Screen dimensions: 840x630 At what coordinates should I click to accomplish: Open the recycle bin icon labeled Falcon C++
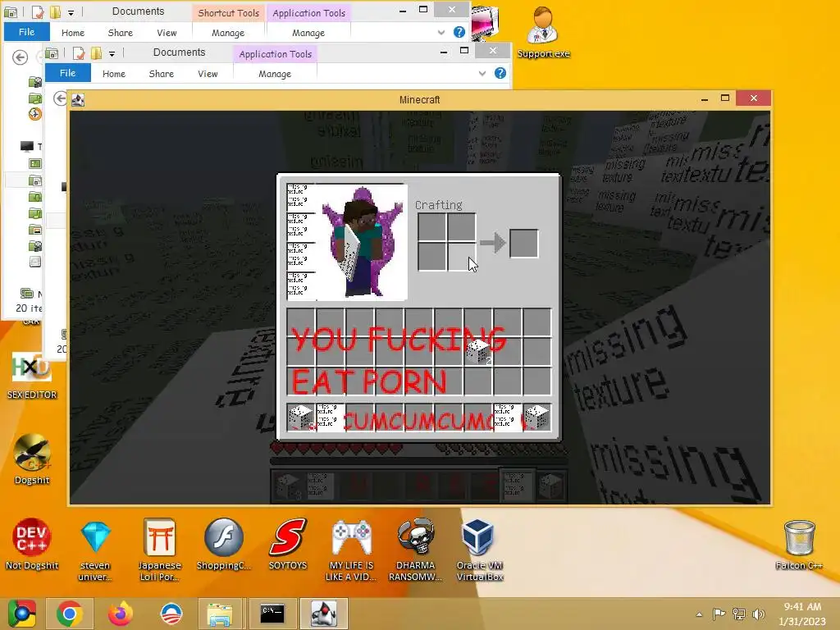(799, 545)
